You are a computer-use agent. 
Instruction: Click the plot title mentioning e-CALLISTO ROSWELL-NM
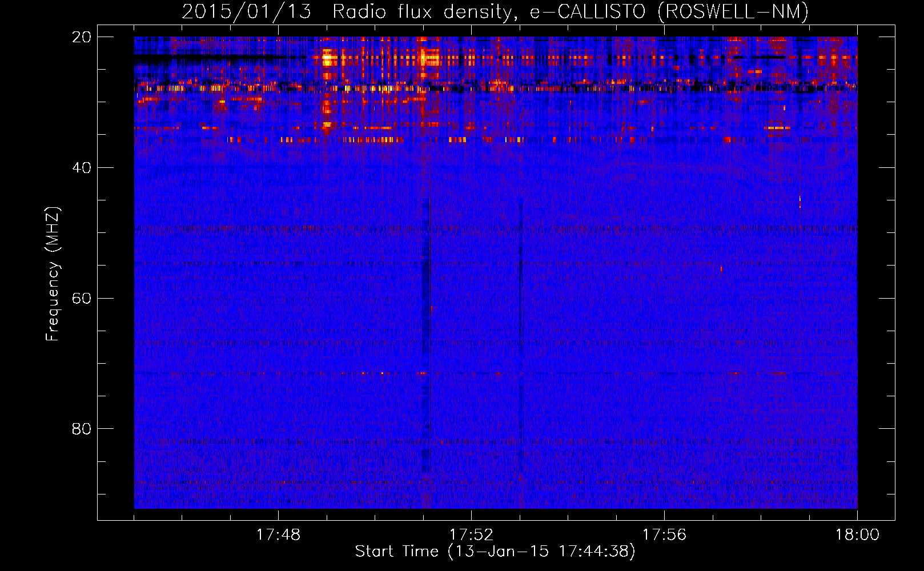(495, 11)
